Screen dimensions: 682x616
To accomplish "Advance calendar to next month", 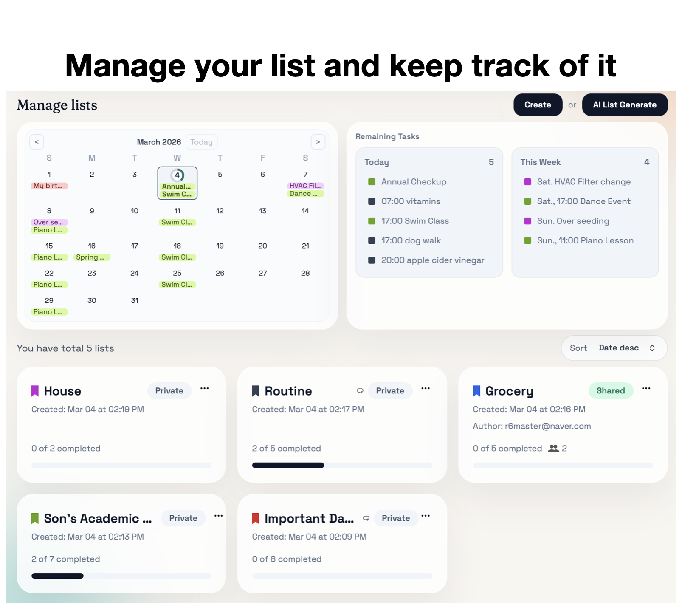I will 318,142.
